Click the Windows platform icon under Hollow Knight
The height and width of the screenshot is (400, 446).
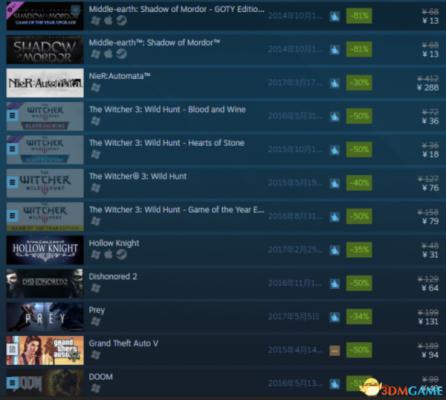tap(95, 255)
